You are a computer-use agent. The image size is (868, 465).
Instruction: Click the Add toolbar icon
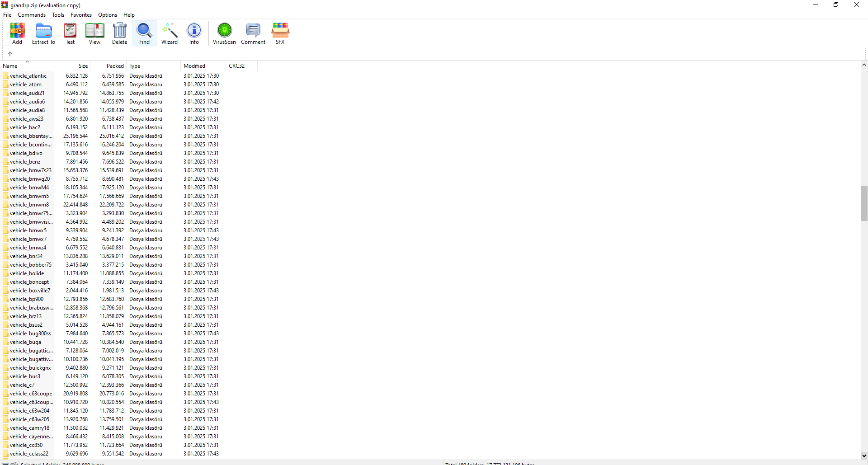point(17,33)
